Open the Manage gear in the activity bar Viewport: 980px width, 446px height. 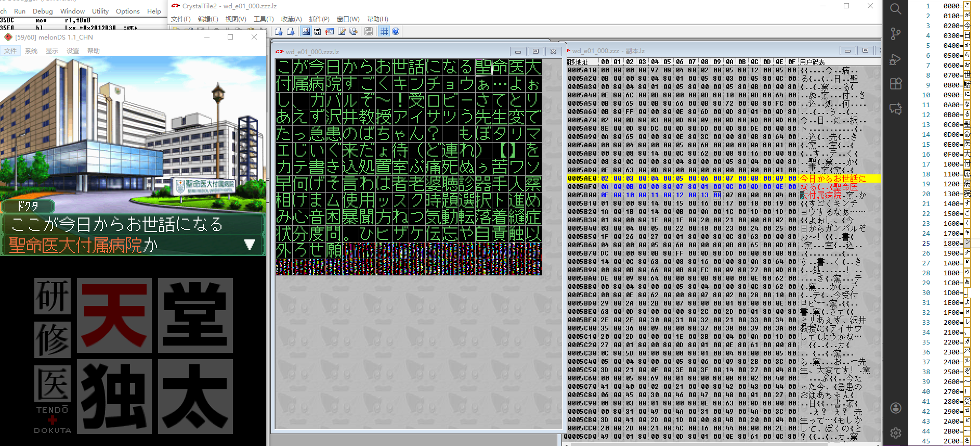(x=895, y=433)
